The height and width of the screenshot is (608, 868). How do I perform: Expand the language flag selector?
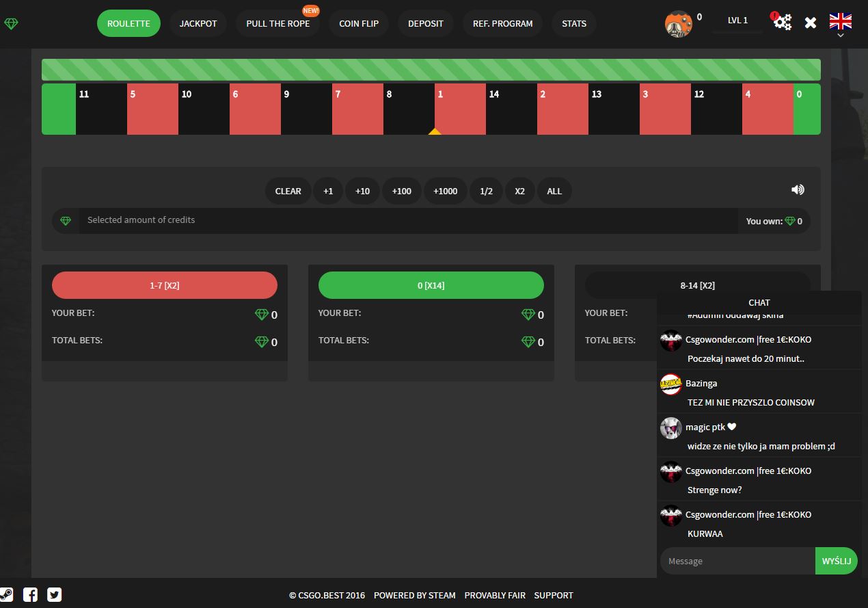pos(840,23)
